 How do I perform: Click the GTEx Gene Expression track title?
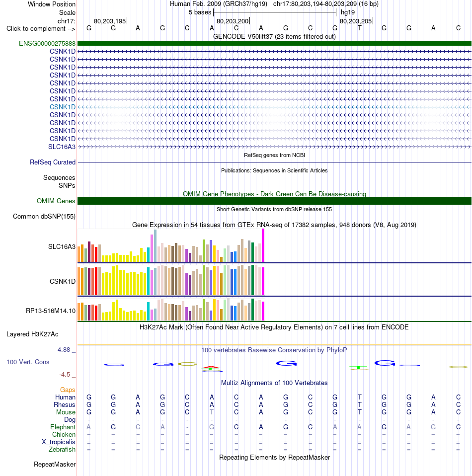tap(274, 225)
